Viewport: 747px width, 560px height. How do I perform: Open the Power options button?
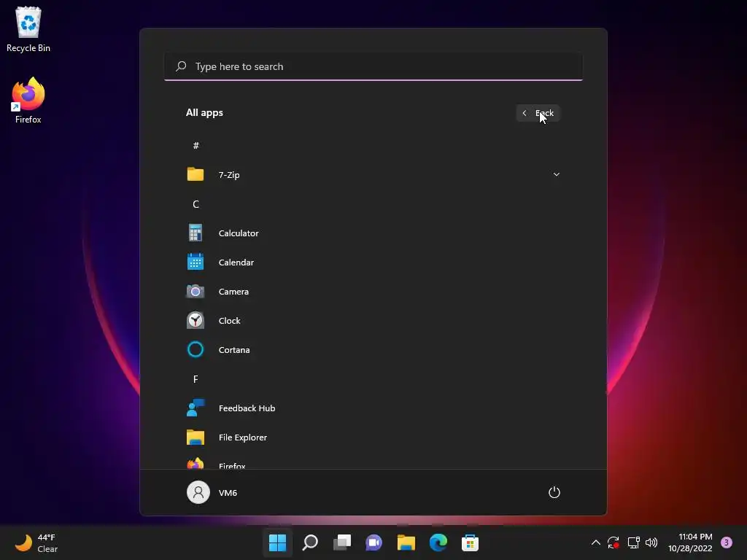(x=554, y=492)
